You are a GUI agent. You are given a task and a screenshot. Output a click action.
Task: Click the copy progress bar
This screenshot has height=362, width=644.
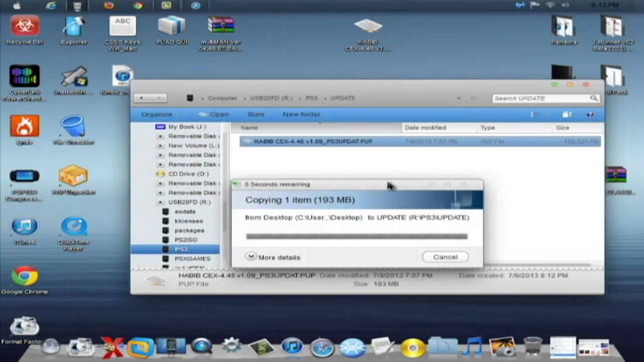(x=357, y=236)
